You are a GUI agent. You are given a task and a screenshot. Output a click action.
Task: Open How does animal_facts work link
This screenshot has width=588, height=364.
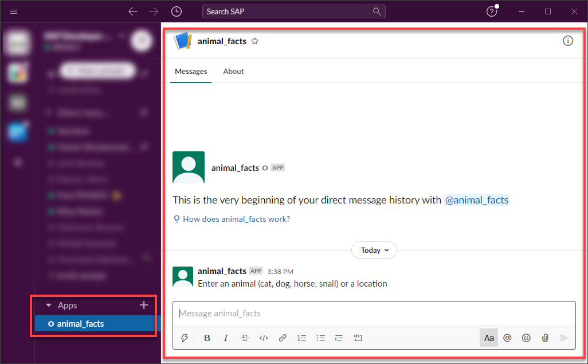[x=236, y=219]
